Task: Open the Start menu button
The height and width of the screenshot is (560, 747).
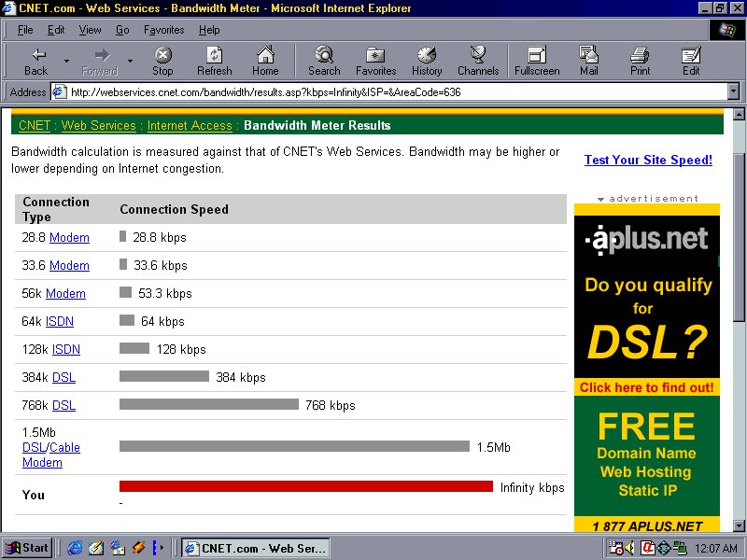Action: point(27,548)
